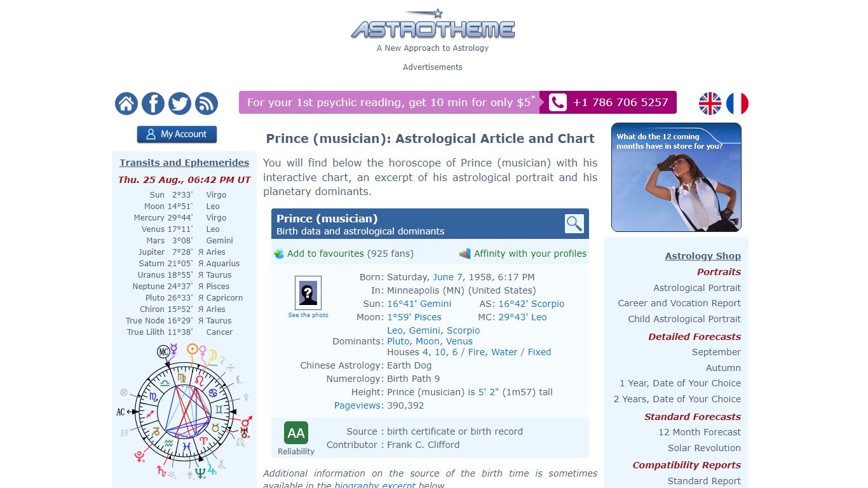Click the Venus dominant link
The image size is (868, 488).
(459, 341)
